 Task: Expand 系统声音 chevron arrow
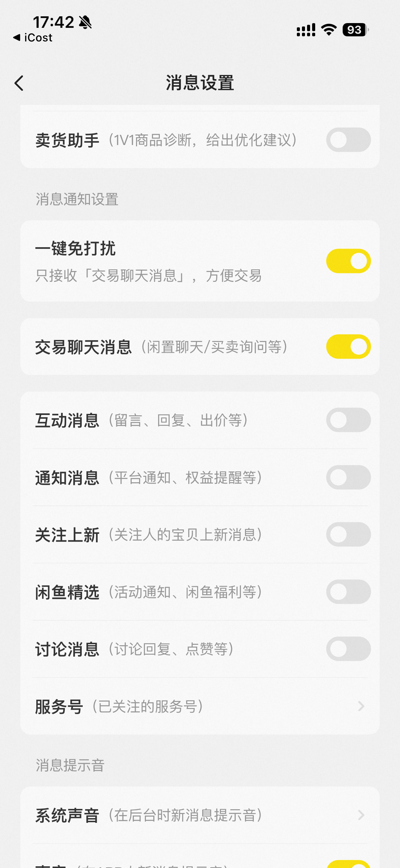pyautogui.click(x=361, y=815)
